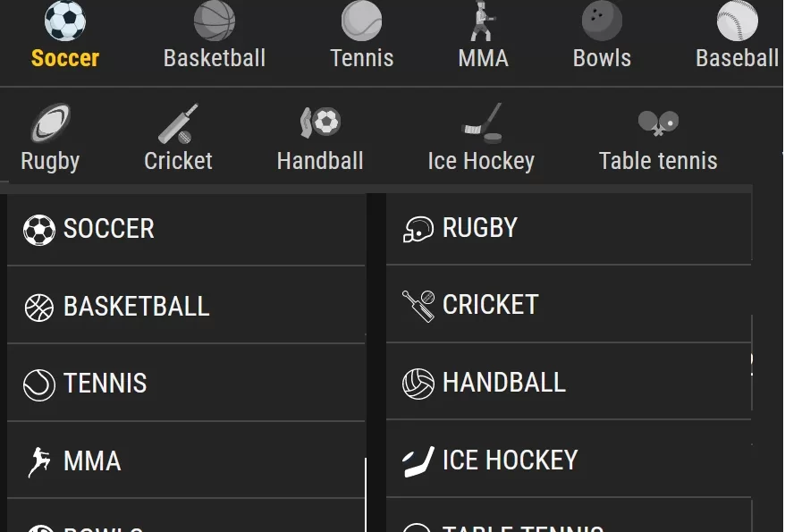Image resolution: width=785 pixels, height=532 pixels.
Task: Go to CRICKET in the right list
Action: click(x=569, y=305)
